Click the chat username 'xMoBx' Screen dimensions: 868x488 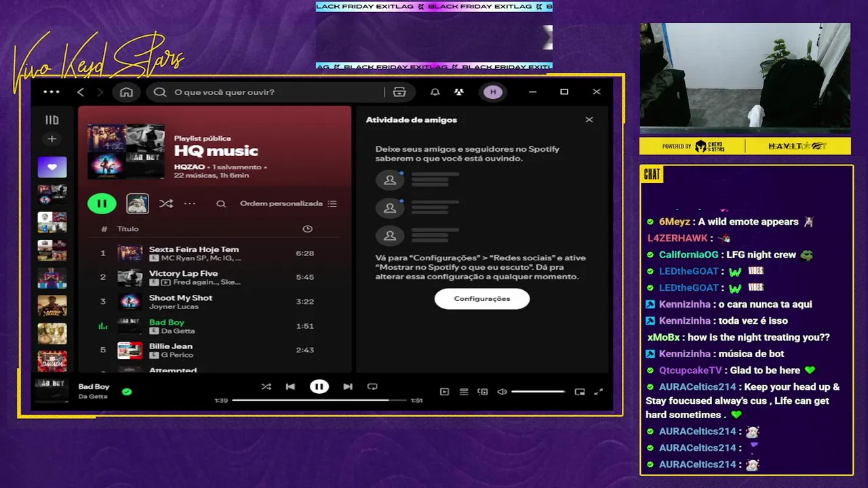point(664,338)
